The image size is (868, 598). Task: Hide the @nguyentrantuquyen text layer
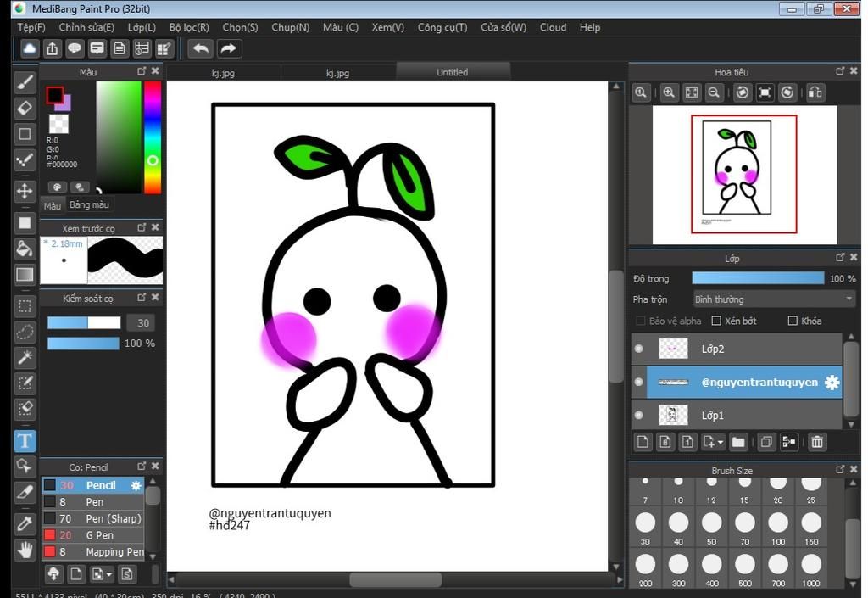point(639,382)
